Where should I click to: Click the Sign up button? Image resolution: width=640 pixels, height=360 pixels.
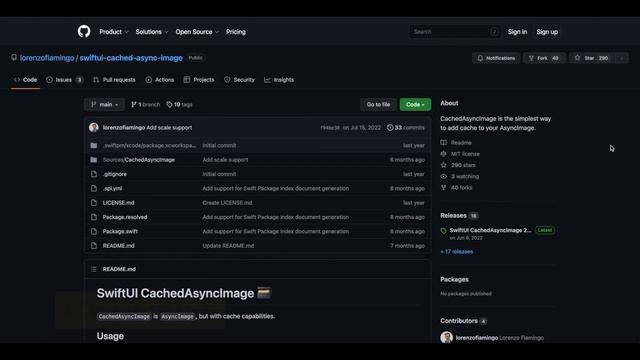(x=547, y=32)
